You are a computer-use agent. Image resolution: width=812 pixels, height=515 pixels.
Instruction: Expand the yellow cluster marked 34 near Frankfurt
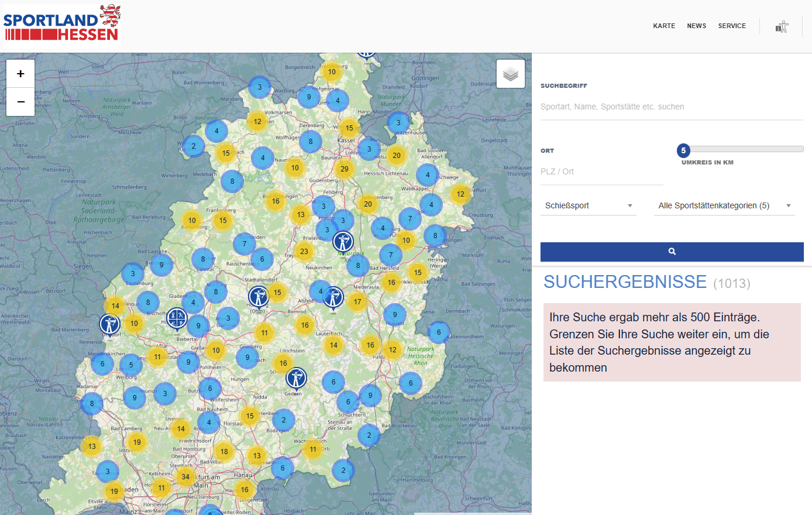[185, 476]
